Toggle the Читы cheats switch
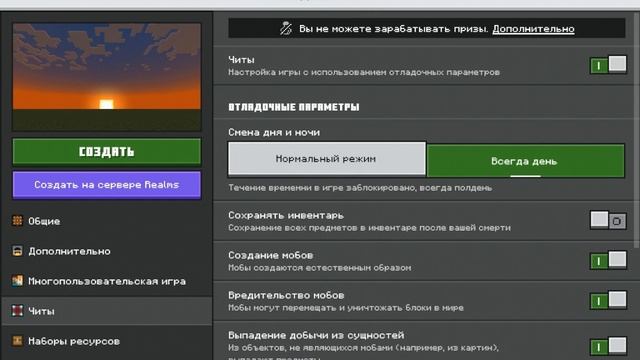640x360 pixels. [x=608, y=65]
